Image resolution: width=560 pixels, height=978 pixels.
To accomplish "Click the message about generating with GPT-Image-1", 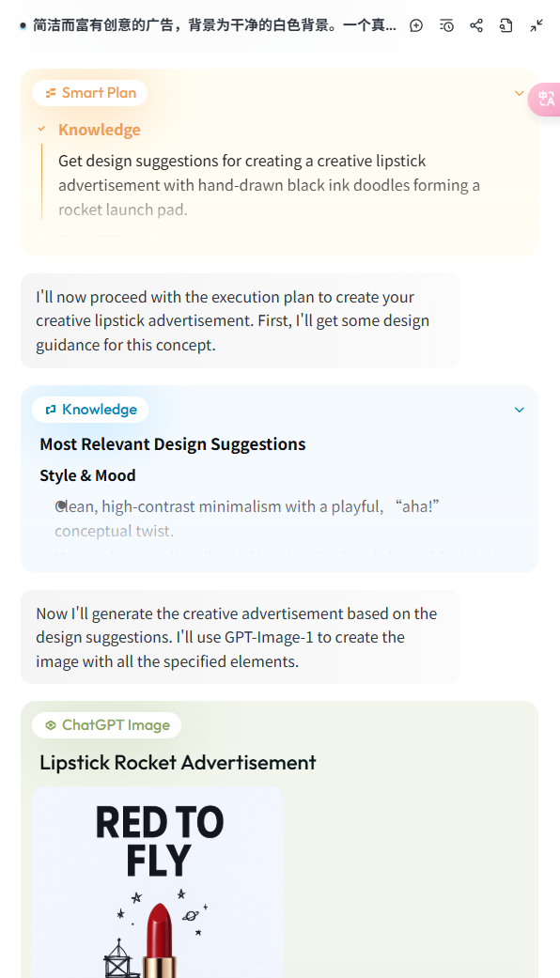I will 241,638.
